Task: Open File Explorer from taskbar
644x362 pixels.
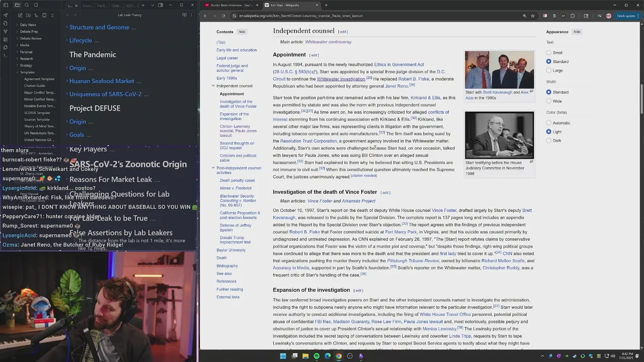Action: 305,356
